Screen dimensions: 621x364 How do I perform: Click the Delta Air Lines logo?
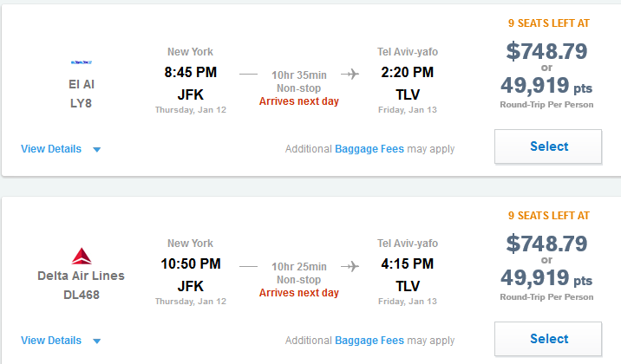point(82,256)
